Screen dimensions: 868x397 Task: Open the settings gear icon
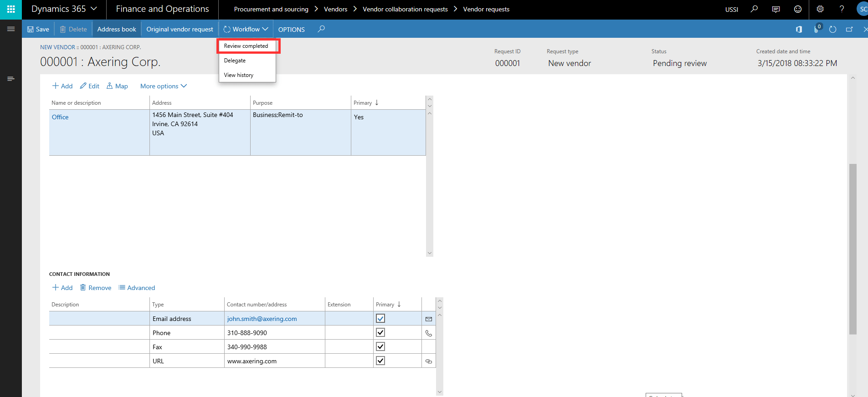pos(820,9)
